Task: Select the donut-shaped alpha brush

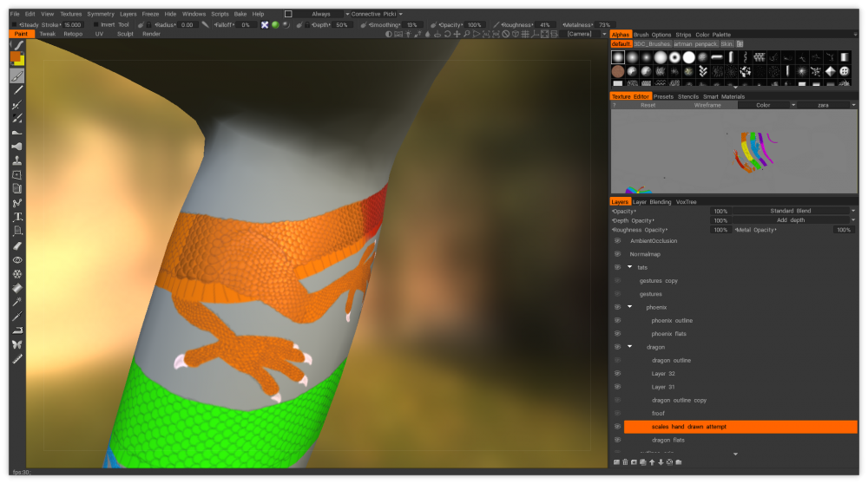Action: coord(674,57)
